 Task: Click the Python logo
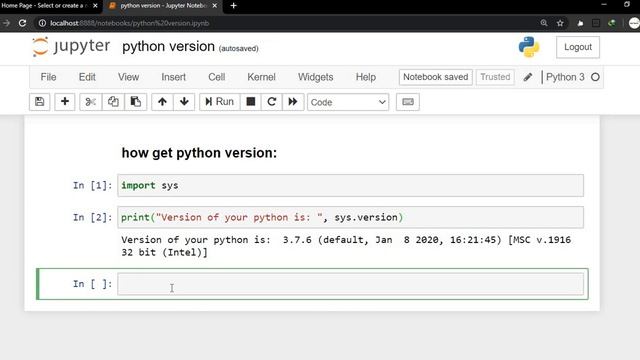point(529,47)
